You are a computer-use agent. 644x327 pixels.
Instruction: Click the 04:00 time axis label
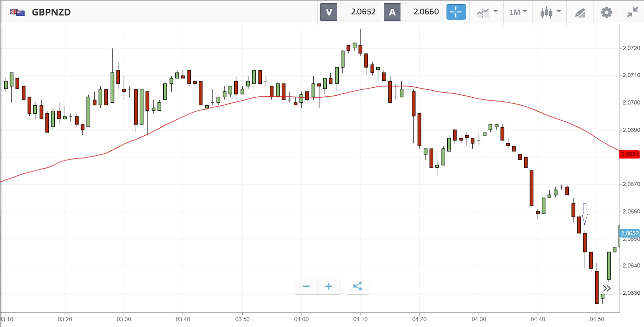(301, 318)
